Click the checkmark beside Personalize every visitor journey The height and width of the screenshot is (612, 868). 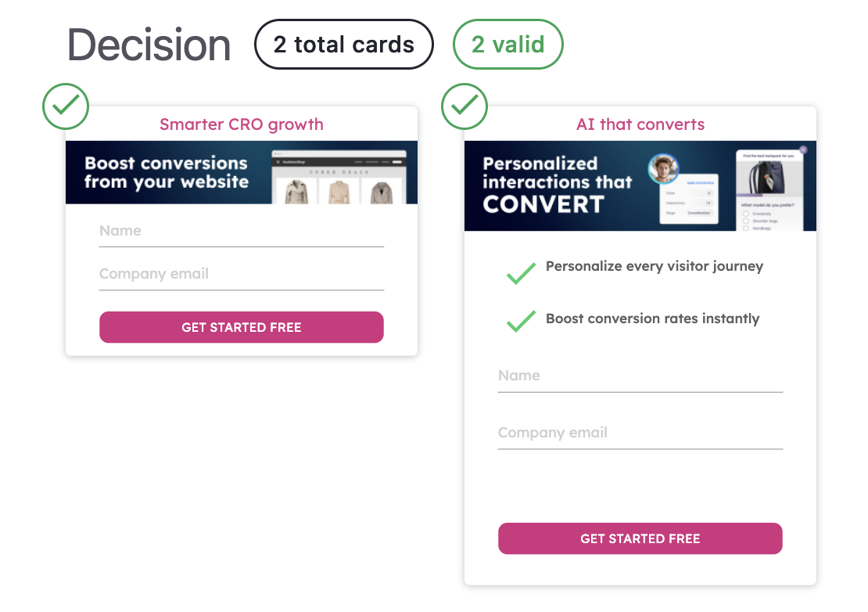[x=521, y=273]
